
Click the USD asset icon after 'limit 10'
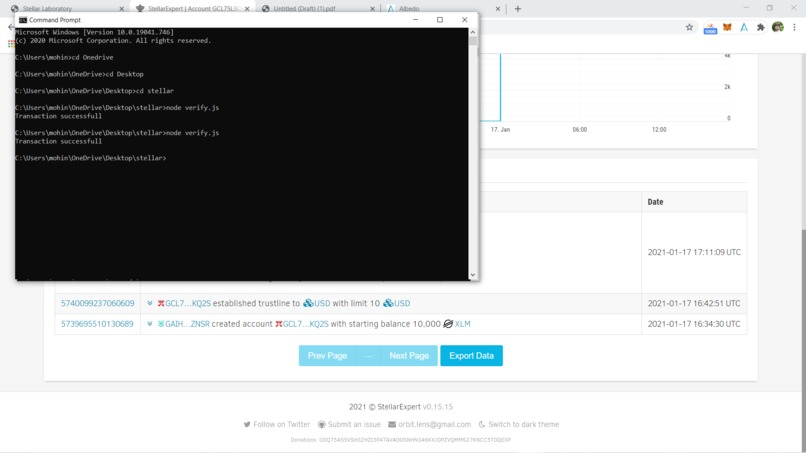click(x=388, y=303)
